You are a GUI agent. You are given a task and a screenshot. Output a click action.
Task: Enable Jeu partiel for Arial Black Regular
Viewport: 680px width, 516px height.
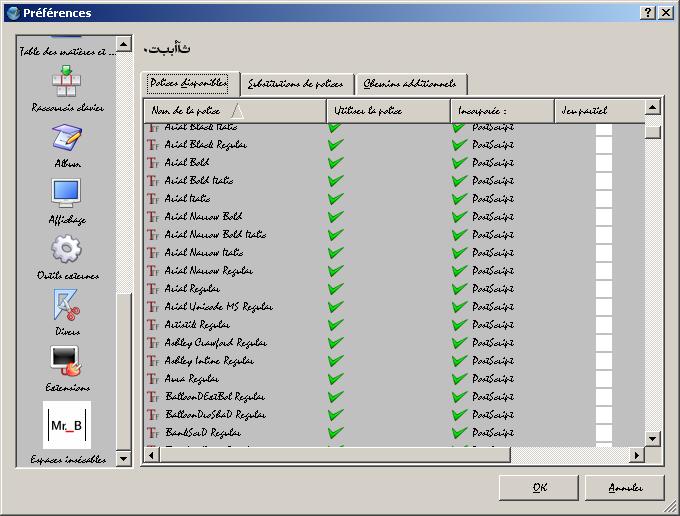pos(603,144)
